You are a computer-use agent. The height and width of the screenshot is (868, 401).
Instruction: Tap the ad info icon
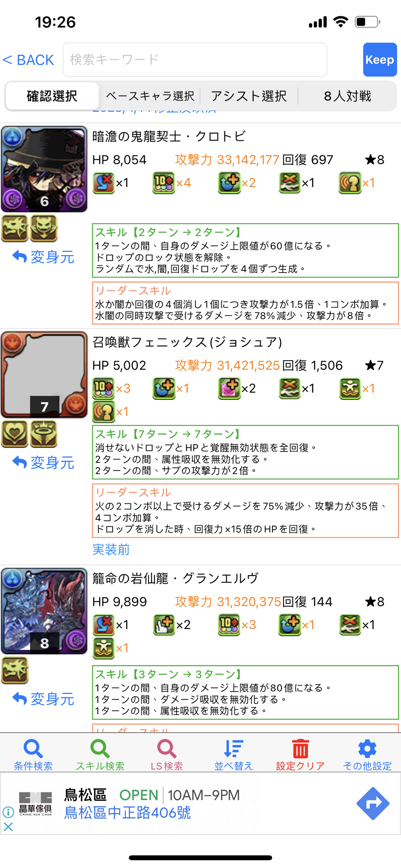pos(8,812)
